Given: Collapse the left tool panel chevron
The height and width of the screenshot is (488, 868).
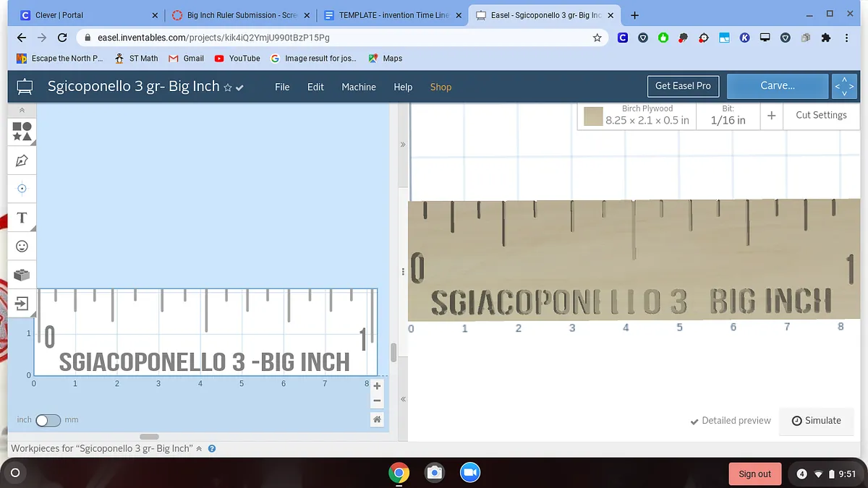Looking at the screenshot, I should click(x=22, y=111).
